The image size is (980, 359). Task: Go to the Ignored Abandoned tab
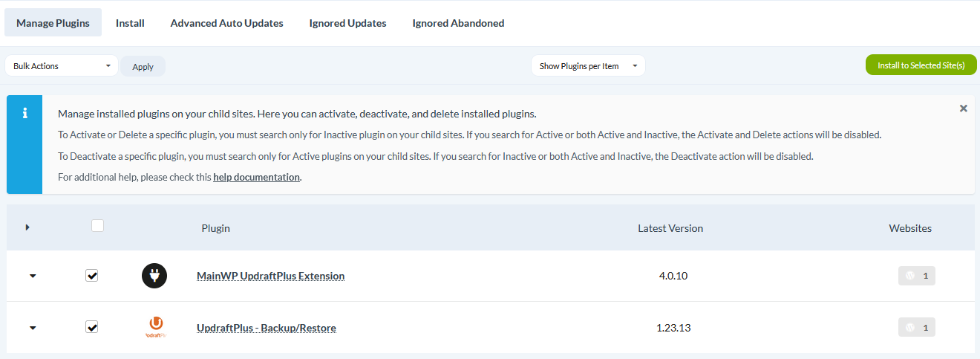coord(458,23)
